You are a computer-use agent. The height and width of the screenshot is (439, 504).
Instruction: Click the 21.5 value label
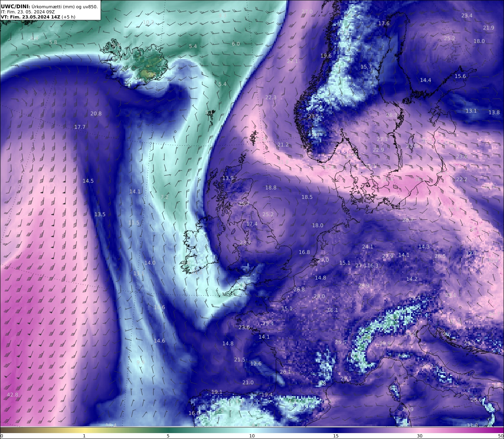pyautogui.click(x=240, y=359)
